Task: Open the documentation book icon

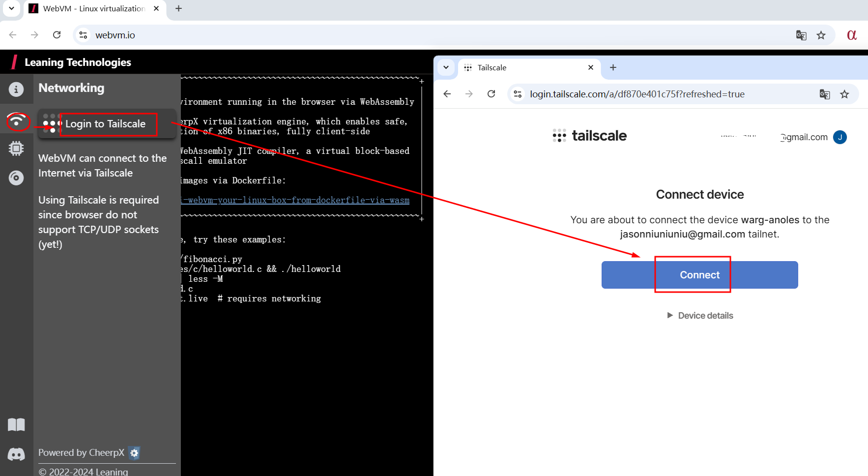Action: click(16, 425)
